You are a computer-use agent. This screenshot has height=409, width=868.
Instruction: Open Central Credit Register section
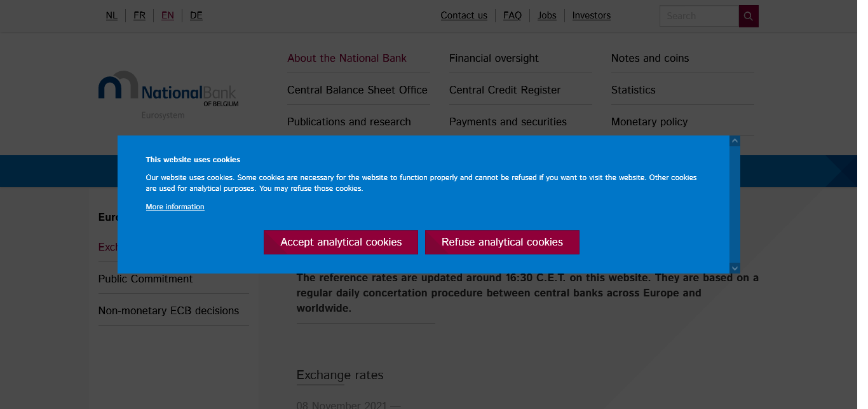click(x=505, y=90)
